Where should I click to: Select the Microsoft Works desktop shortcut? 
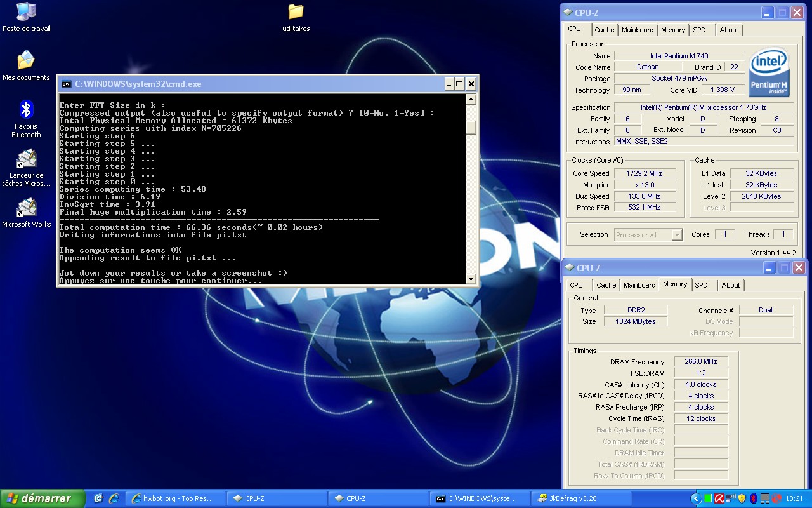coord(26,212)
